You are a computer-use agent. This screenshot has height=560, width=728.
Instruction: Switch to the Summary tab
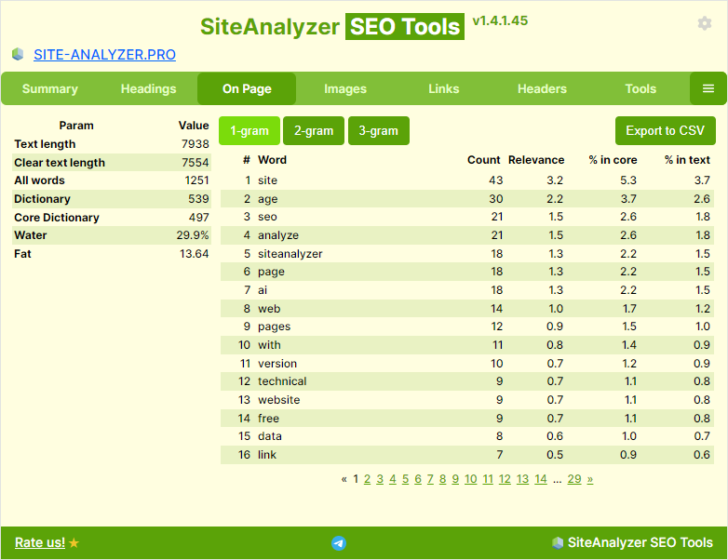point(50,88)
